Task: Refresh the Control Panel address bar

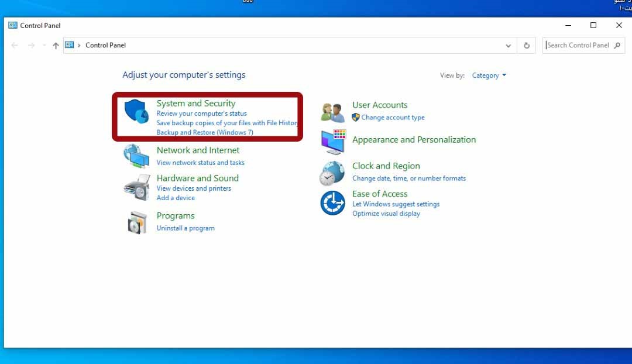Action: coord(527,45)
